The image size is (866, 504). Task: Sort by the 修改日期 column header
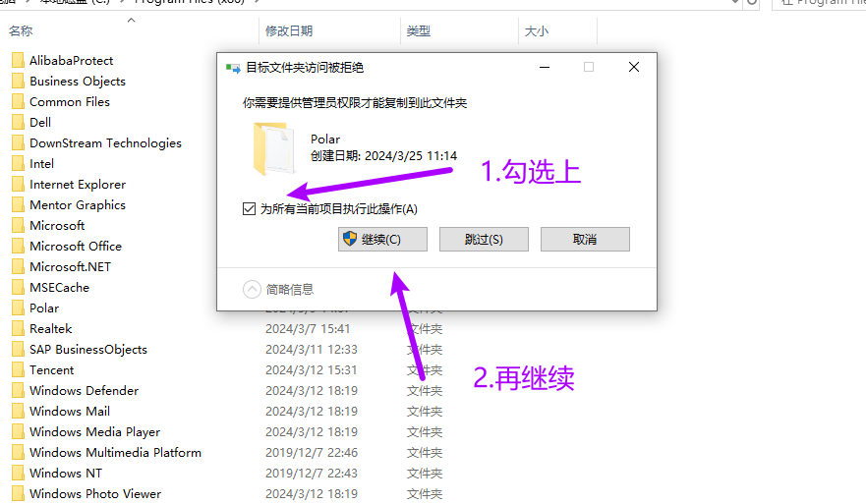[x=289, y=30]
